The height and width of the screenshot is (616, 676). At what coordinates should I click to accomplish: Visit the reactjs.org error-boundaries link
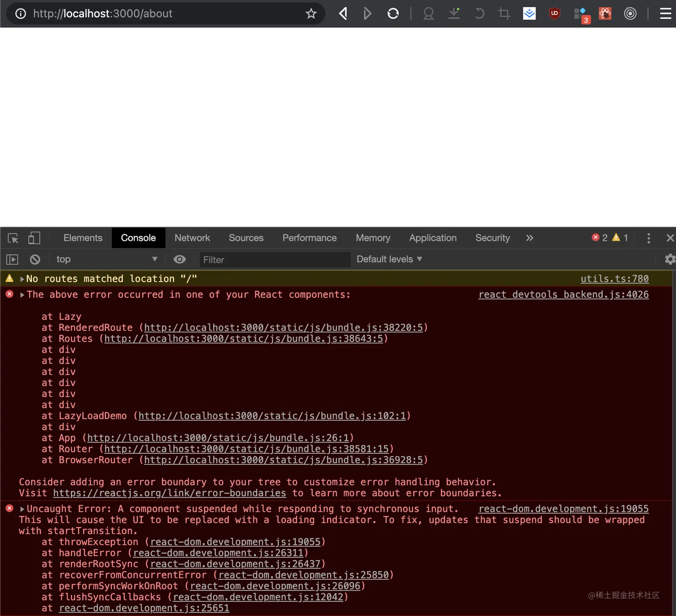pos(169,493)
